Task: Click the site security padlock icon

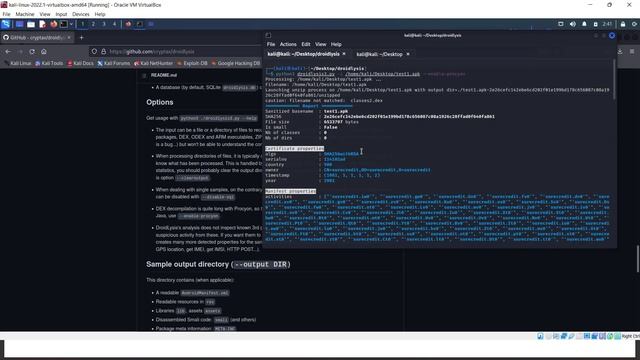Action: [104, 51]
